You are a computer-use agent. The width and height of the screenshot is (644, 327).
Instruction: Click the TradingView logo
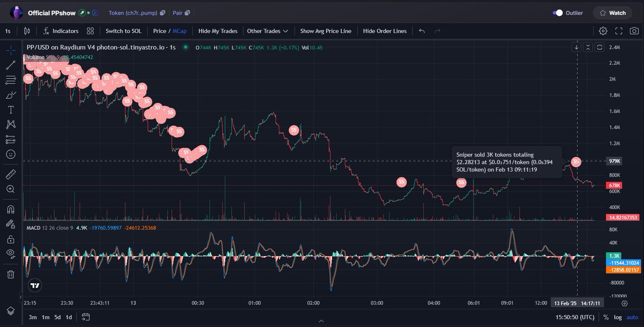pyautogui.click(x=35, y=286)
